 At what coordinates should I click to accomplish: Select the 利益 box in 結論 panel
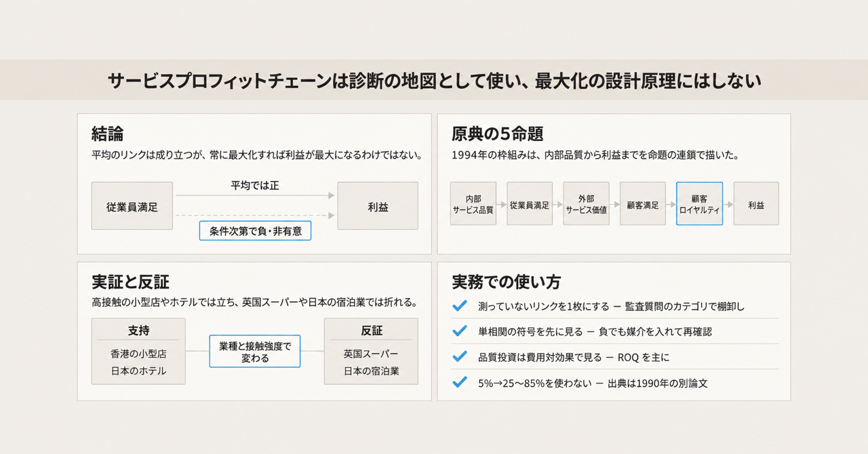[x=378, y=207]
